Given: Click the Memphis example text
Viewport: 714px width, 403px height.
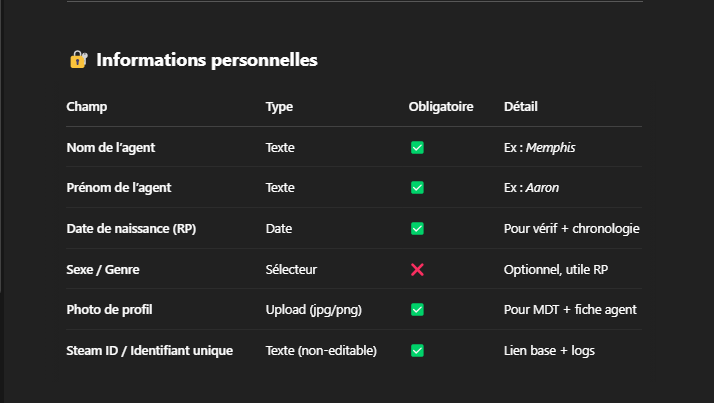Looking at the screenshot, I should (x=551, y=147).
